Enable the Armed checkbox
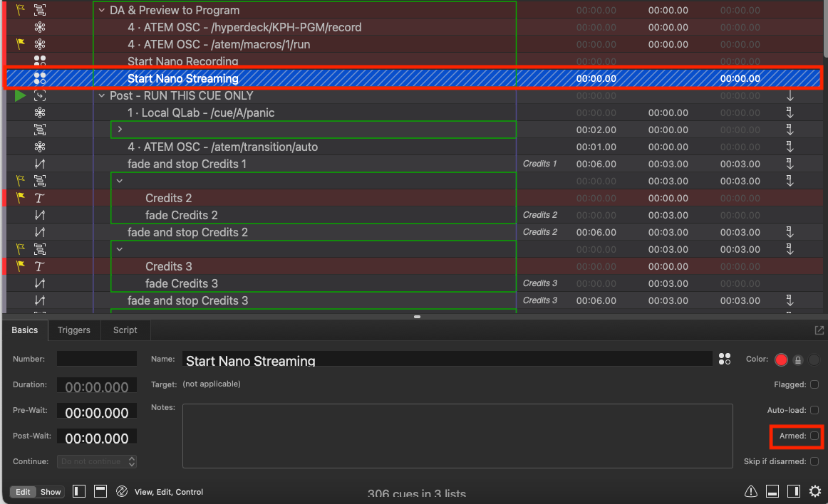 coord(814,436)
